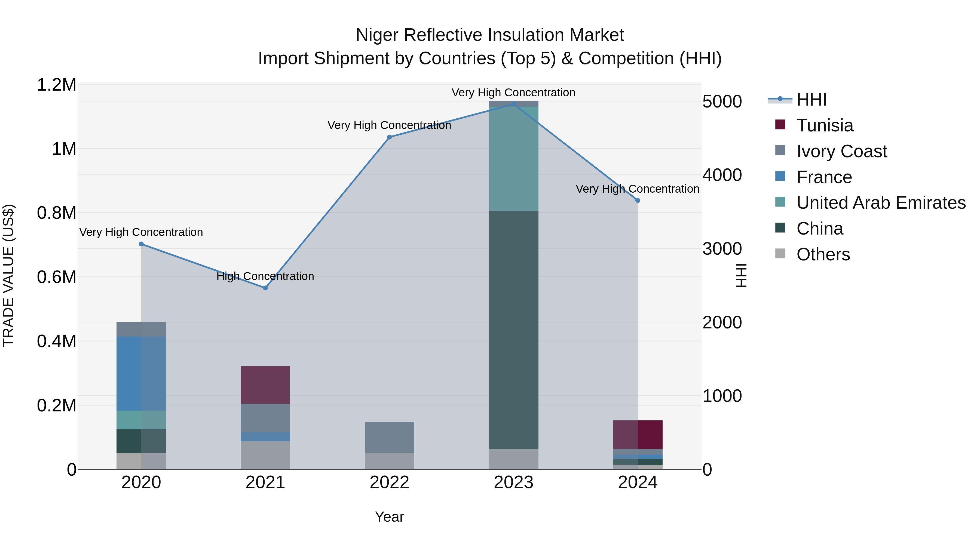Click the '0.6M' left axis tick
This screenshot has height=551, width=980.
click(x=57, y=277)
